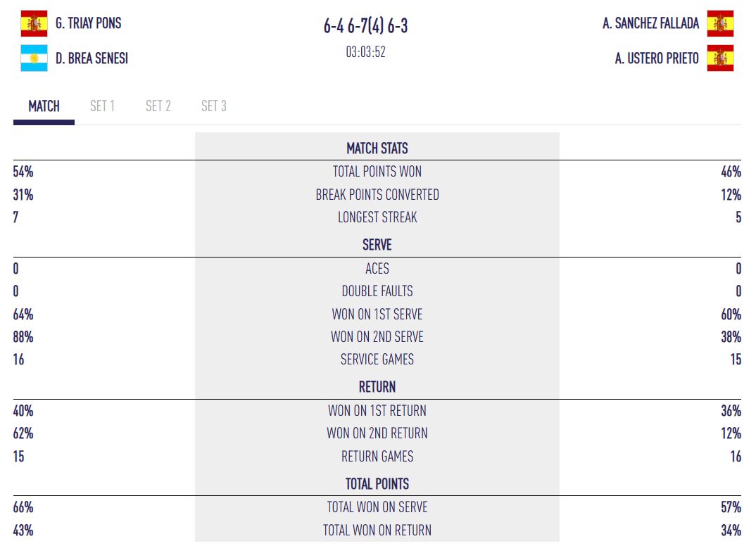Open the SET 1 tab
Viewport: 756px width, 553px height.
point(102,106)
